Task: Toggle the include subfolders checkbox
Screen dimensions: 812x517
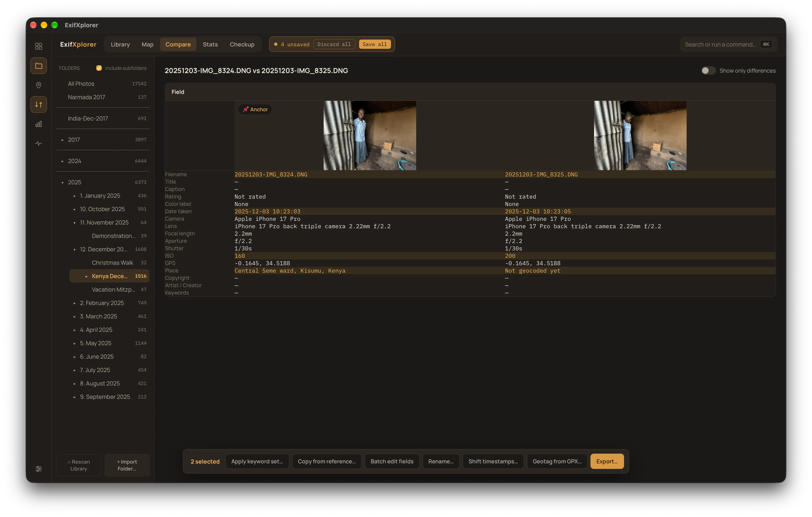Action: click(x=99, y=68)
